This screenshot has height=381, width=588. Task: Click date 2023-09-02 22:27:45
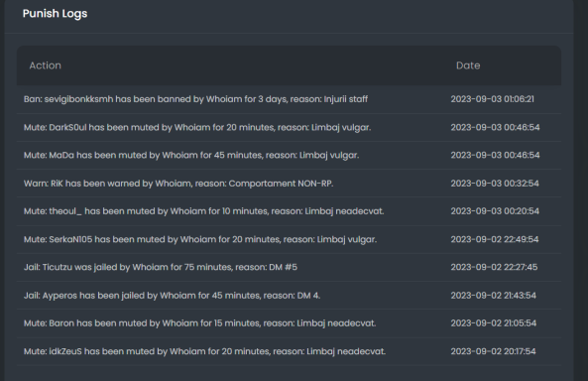point(494,267)
